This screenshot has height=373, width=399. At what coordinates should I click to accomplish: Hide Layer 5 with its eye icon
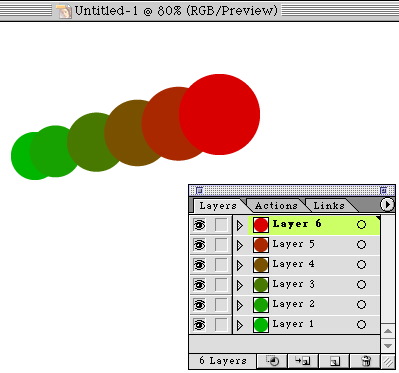pos(199,245)
